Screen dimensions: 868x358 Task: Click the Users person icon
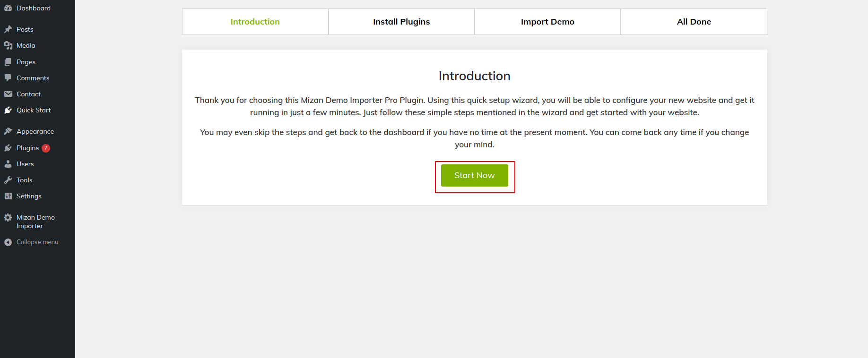coord(8,164)
